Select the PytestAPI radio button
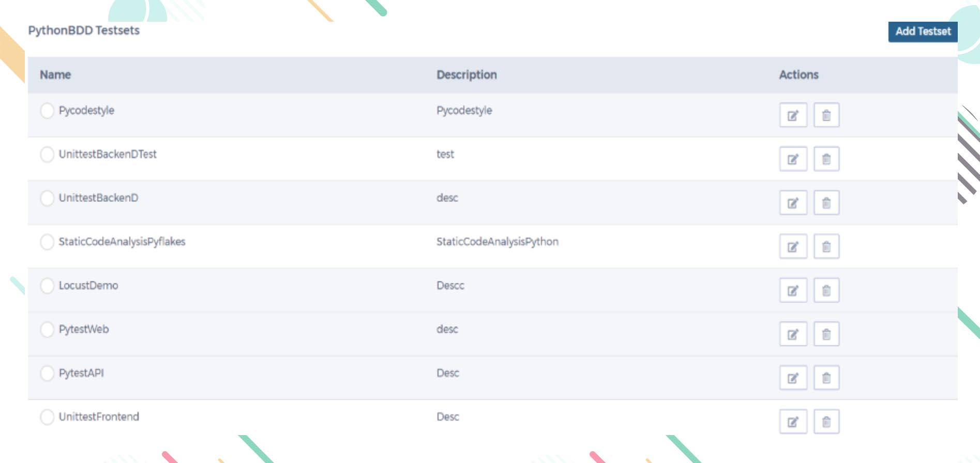 point(47,373)
